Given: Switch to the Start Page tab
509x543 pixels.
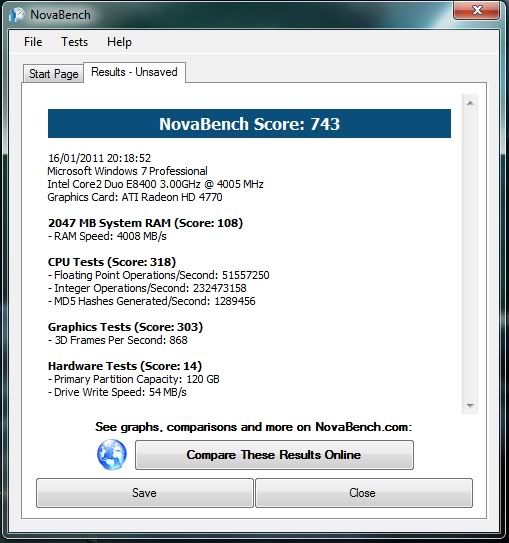Looking at the screenshot, I should tap(53, 74).
